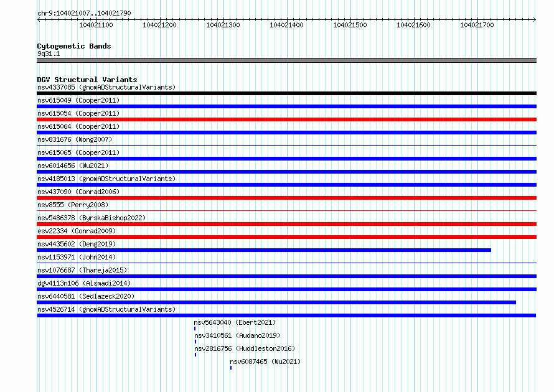Select the black nsv4337085 variant bar

click(286, 93)
